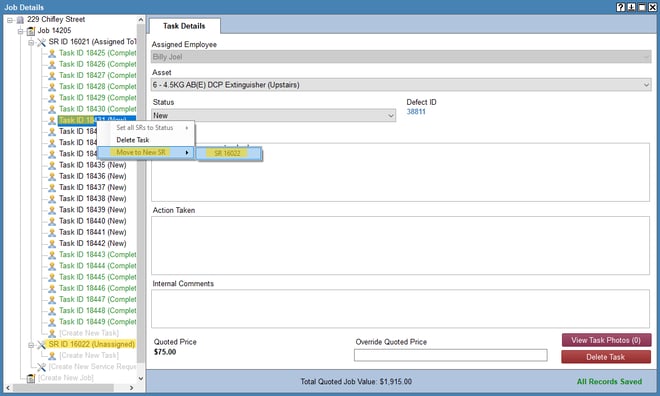This screenshot has height=396, width=660.
Task: Click the person icon for Task ID 18449
Action: coord(52,322)
